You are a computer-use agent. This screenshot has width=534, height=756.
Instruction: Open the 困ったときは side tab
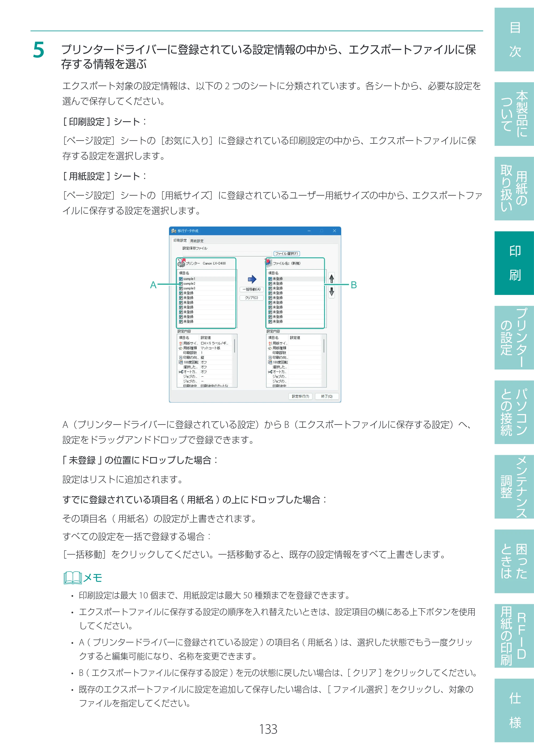(514, 561)
